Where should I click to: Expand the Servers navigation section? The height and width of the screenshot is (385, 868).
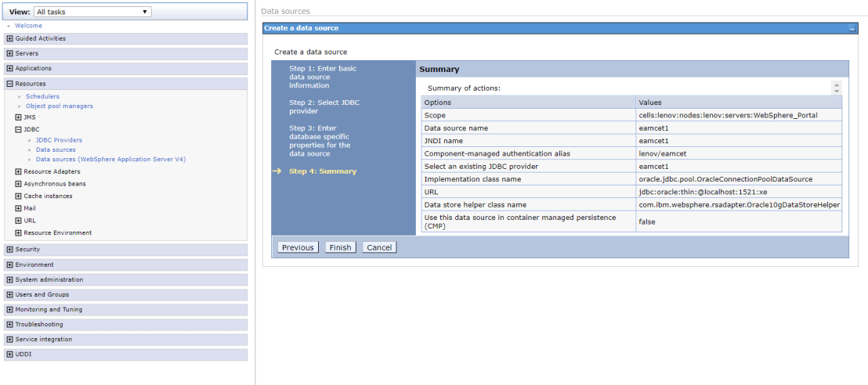coord(9,53)
